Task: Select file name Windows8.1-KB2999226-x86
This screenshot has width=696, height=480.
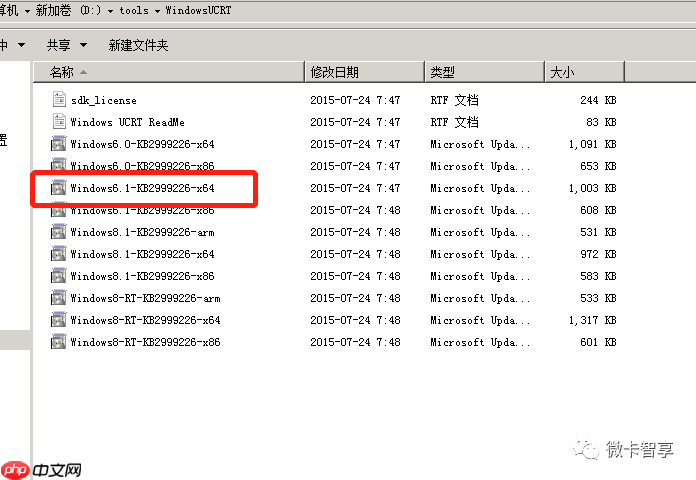Action: 142,276
